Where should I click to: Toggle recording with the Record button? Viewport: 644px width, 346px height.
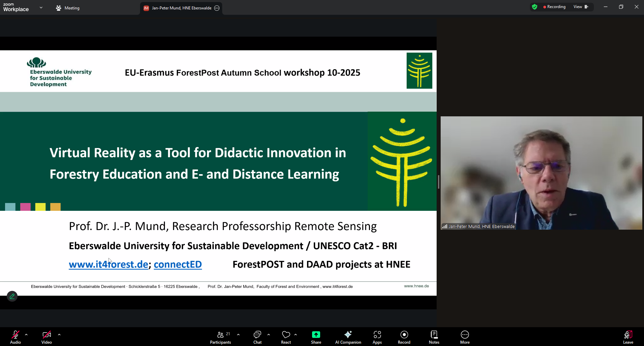point(404,337)
